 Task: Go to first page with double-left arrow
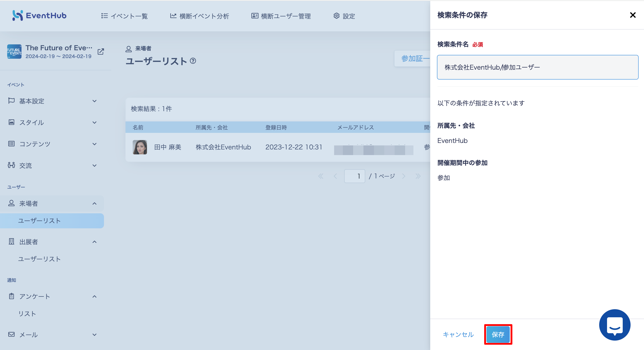(x=321, y=176)
